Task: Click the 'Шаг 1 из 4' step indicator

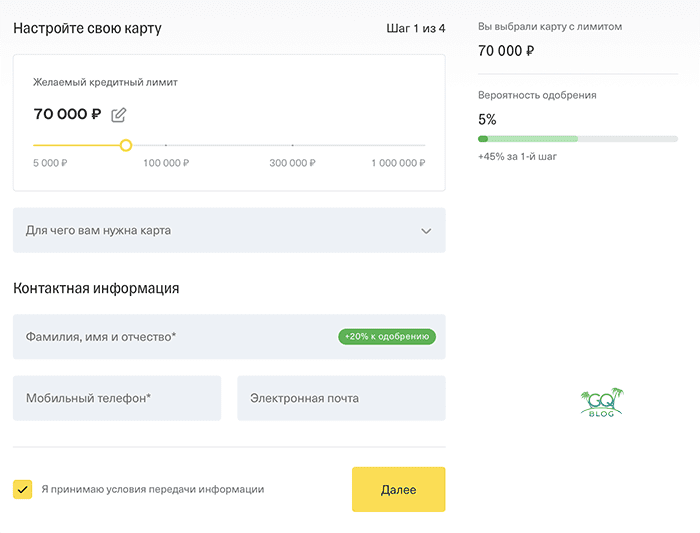Action: [x=416, y=29]
